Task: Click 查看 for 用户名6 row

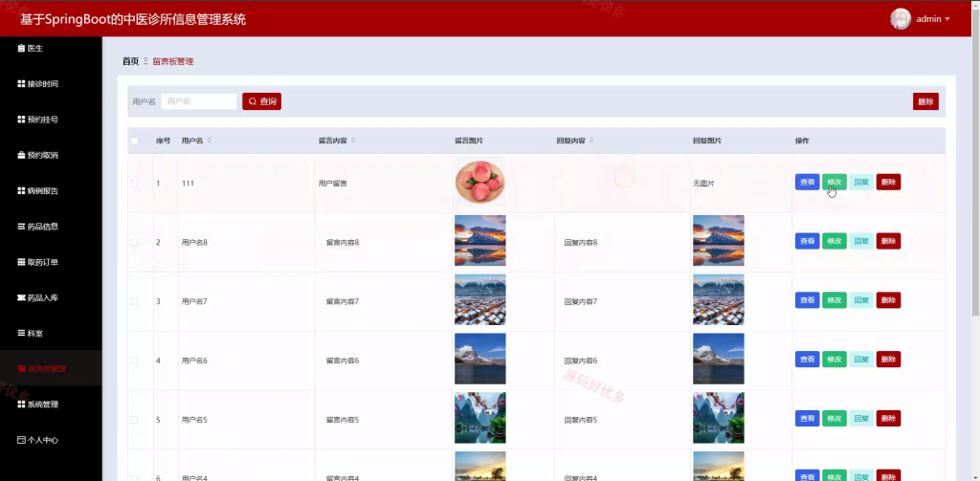Action: [x=807, y=360]
